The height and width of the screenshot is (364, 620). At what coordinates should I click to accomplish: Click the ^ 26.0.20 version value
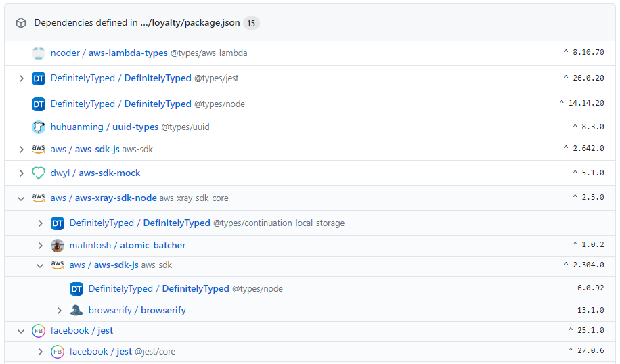(x=584, y=78)
